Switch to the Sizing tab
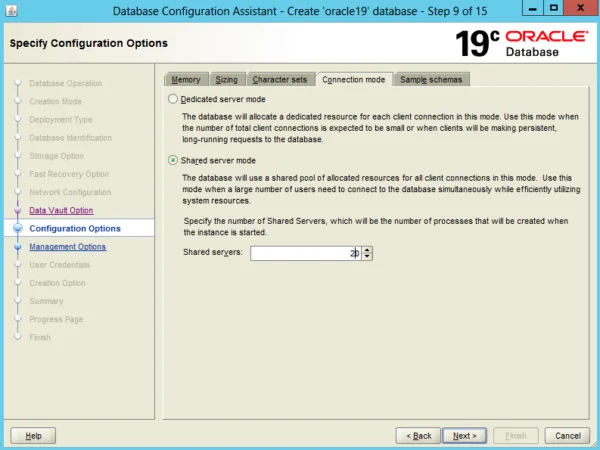The image size is (600, 450). [x=227, y=80]
